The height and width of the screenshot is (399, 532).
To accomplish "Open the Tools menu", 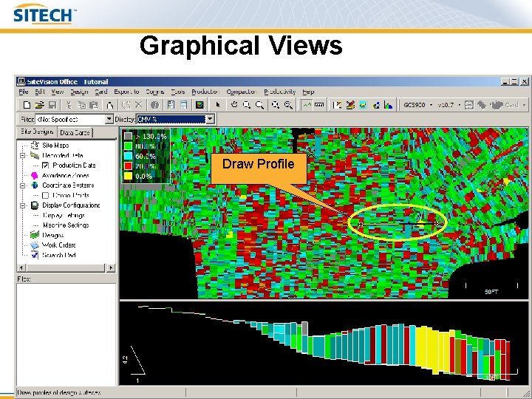I will pos(178,92).
